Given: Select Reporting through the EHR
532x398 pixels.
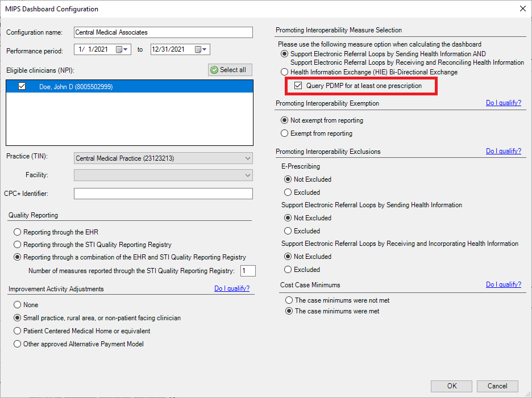Looking at the screenshot, I should pos(17,232).
